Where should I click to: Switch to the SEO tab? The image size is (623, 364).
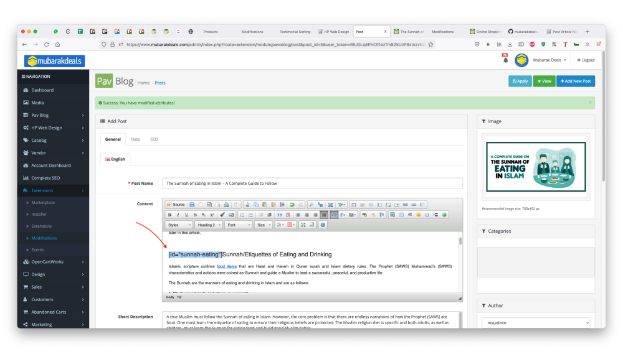(x=154, y=139)
